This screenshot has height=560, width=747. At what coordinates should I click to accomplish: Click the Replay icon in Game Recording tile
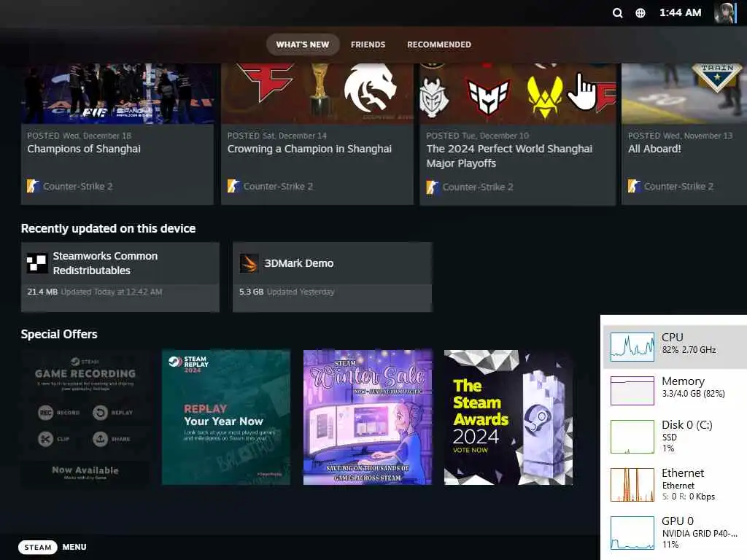tap(100, 413)
